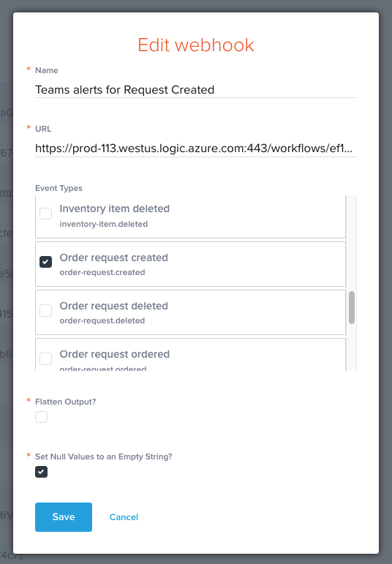Grab the Event Types list scrollbar thumb

click(352, 307)
